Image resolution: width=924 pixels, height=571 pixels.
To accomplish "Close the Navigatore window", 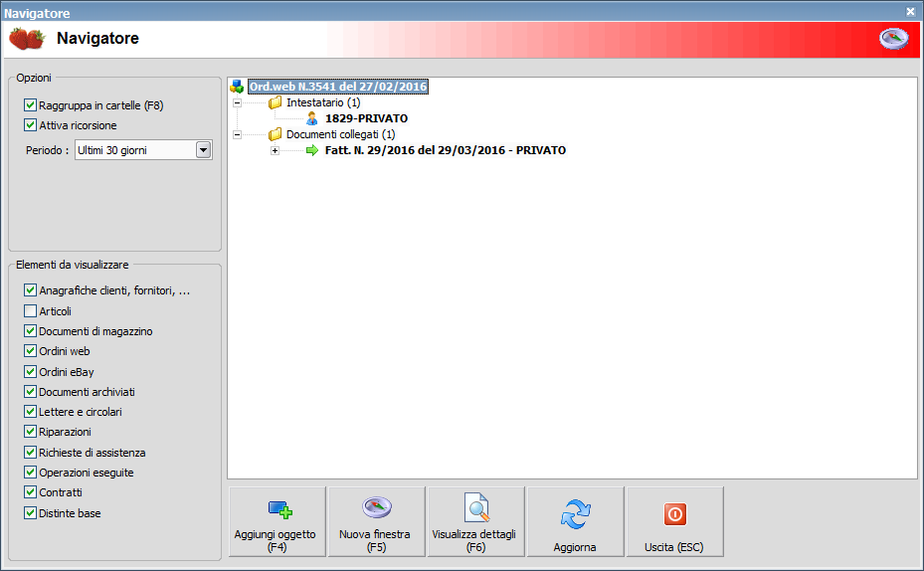I will (910, 11).
